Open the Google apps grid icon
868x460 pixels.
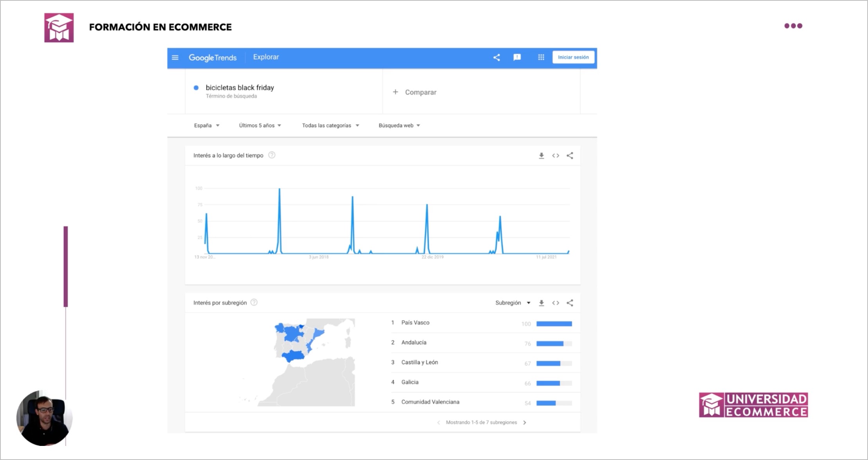pyautogui.click(x=541, y=57)
